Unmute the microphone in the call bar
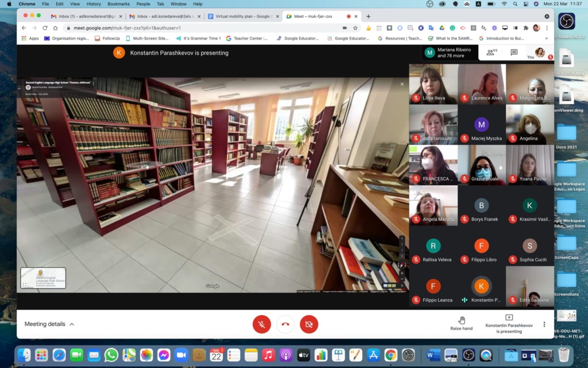The height and width of the screenshot is (368, 588). [x=261, y=324]
